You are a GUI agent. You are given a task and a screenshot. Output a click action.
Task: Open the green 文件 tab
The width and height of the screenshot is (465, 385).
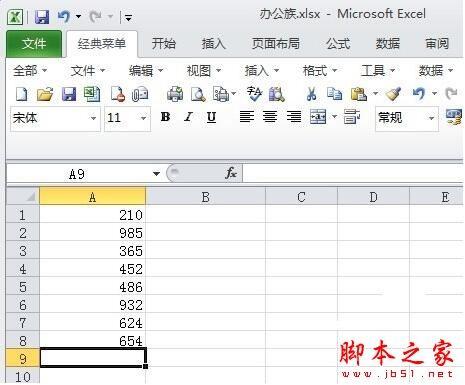click(34, 44)
